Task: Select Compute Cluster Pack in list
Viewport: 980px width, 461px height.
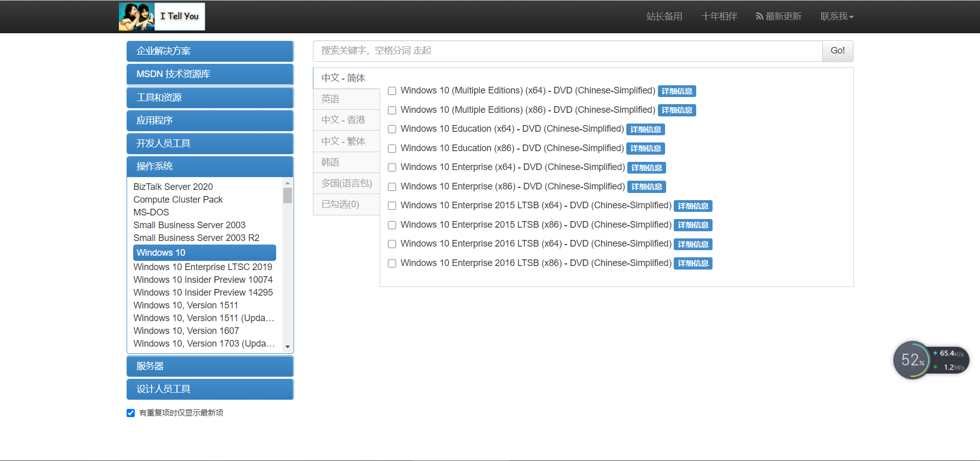Action: [178, 200]
